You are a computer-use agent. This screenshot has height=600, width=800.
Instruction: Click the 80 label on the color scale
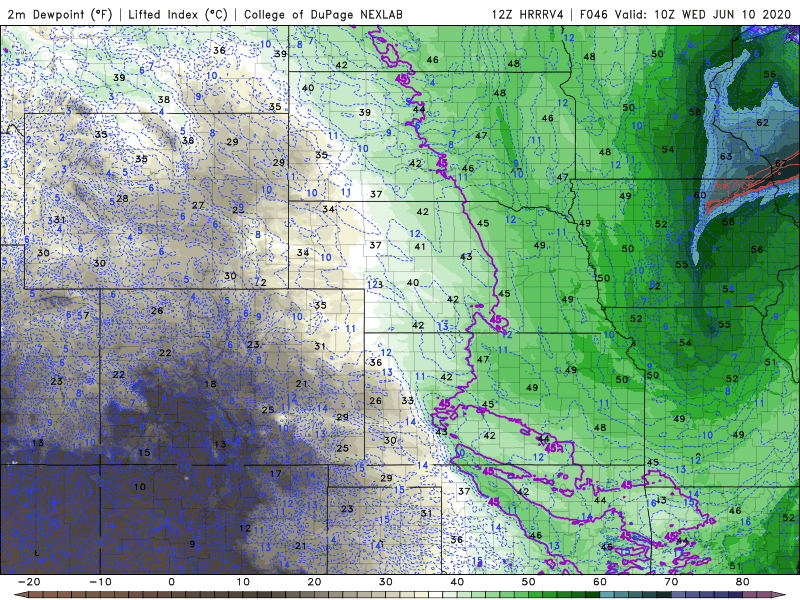pyautogui.click(x=743, y=582)
